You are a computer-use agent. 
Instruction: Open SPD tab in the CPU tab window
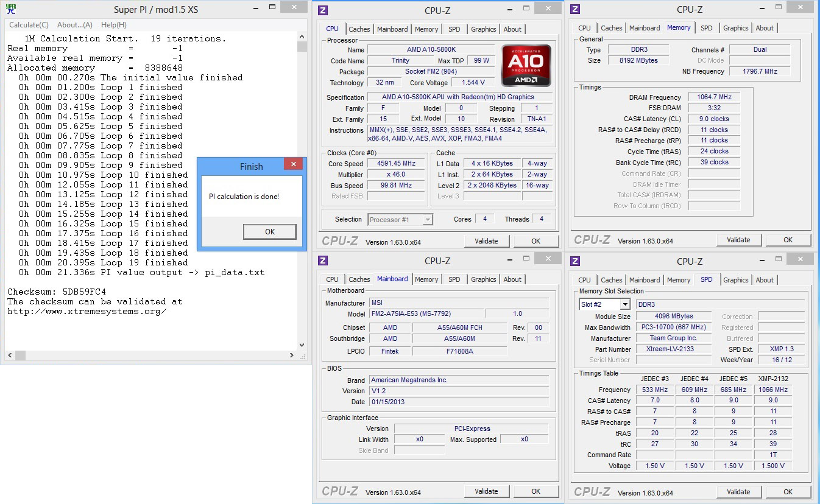click(454, 29)
